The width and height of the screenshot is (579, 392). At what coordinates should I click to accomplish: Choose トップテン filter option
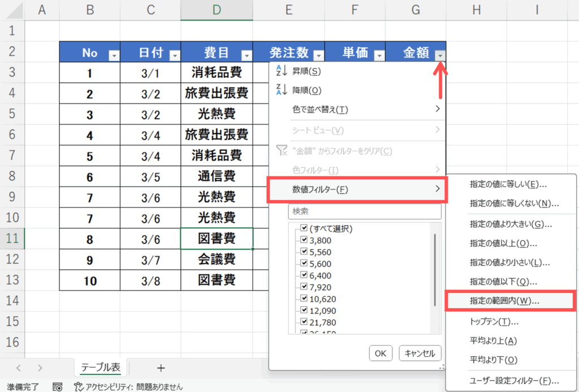tap(494, 321)
